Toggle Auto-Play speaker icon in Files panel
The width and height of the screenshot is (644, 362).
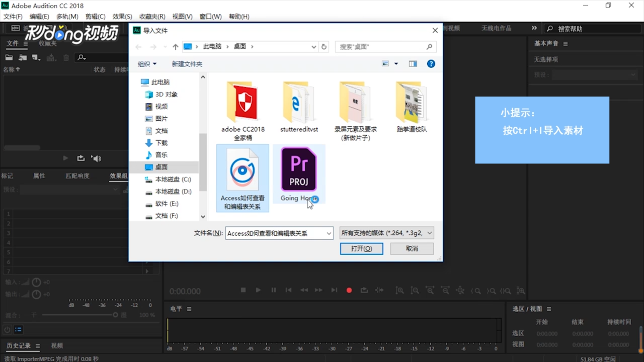[96, 159]
